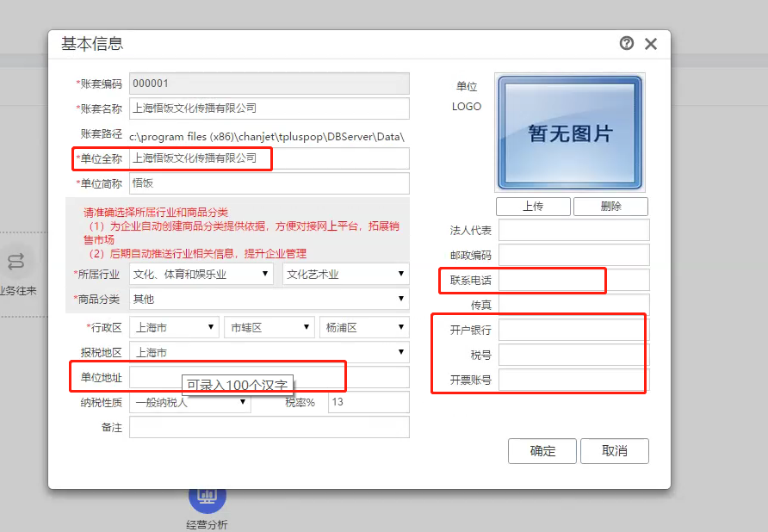Click the 单位全称 input field
Image resolution: width=768 pixels, height=532 pixels.
coord(269,158)
